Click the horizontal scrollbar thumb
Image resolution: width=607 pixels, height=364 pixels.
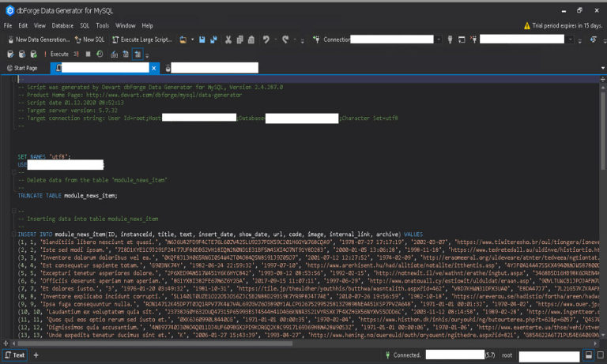coord(155,343)
